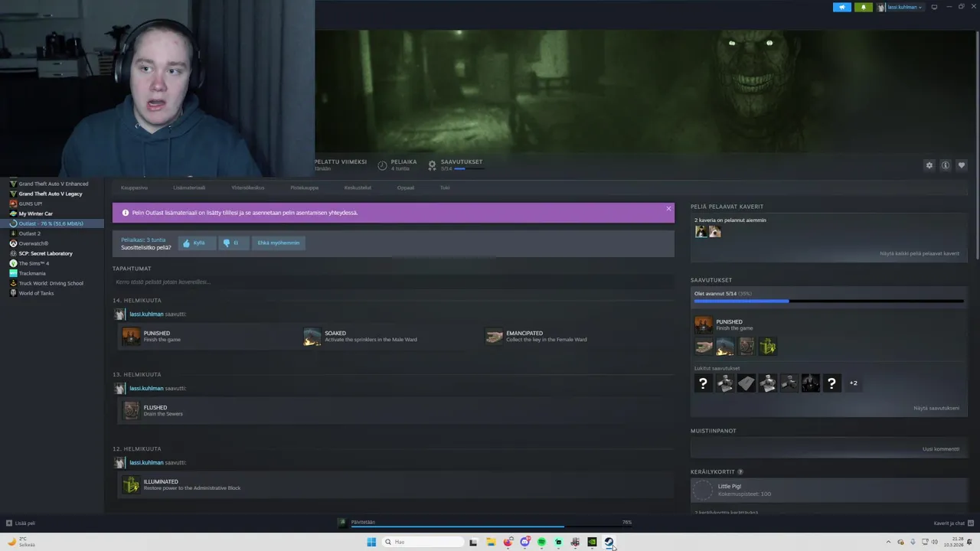This screenshot has width=980, height=551.
Task: Open SOAKED achievement icon in feed
Action: [312, 336]
